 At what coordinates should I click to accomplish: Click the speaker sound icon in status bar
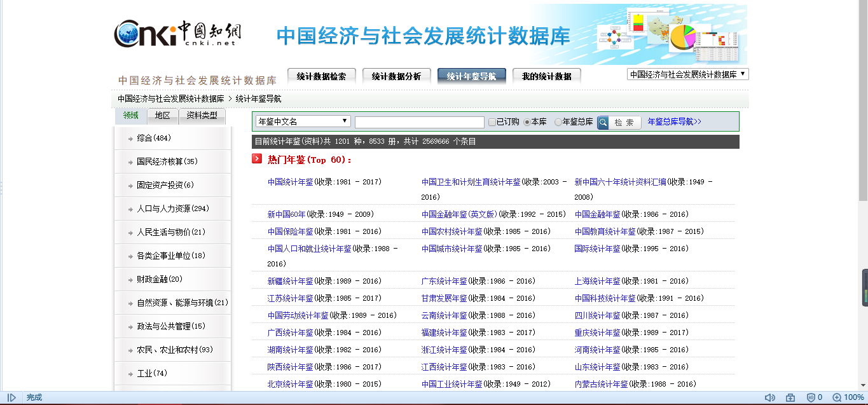click(770, 397)
